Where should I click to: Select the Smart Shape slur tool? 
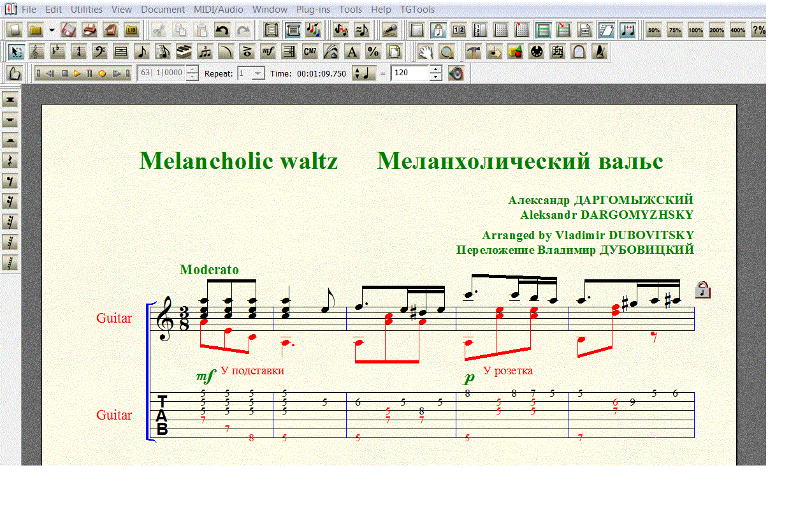[x=226, y=52]
